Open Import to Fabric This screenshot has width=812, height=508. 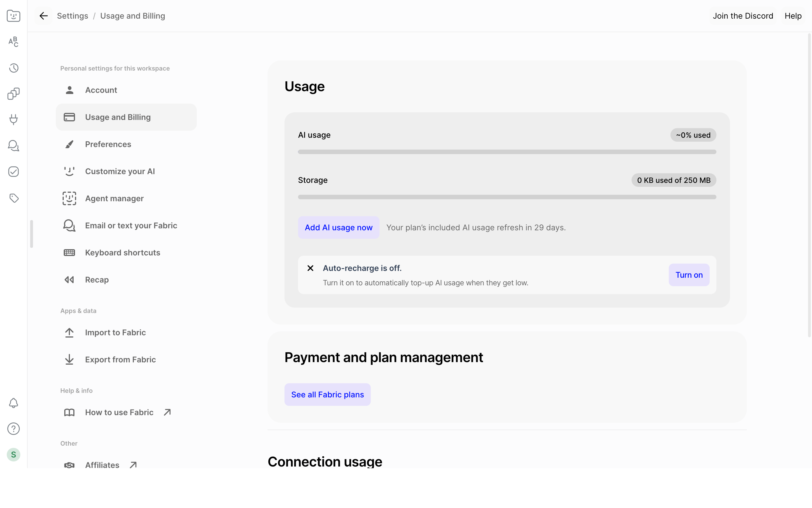126,333
